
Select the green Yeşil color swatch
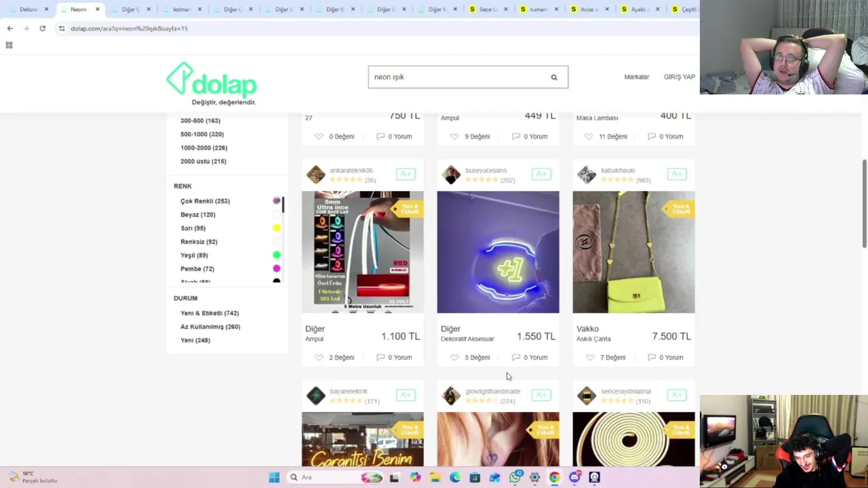pos(276,256)
